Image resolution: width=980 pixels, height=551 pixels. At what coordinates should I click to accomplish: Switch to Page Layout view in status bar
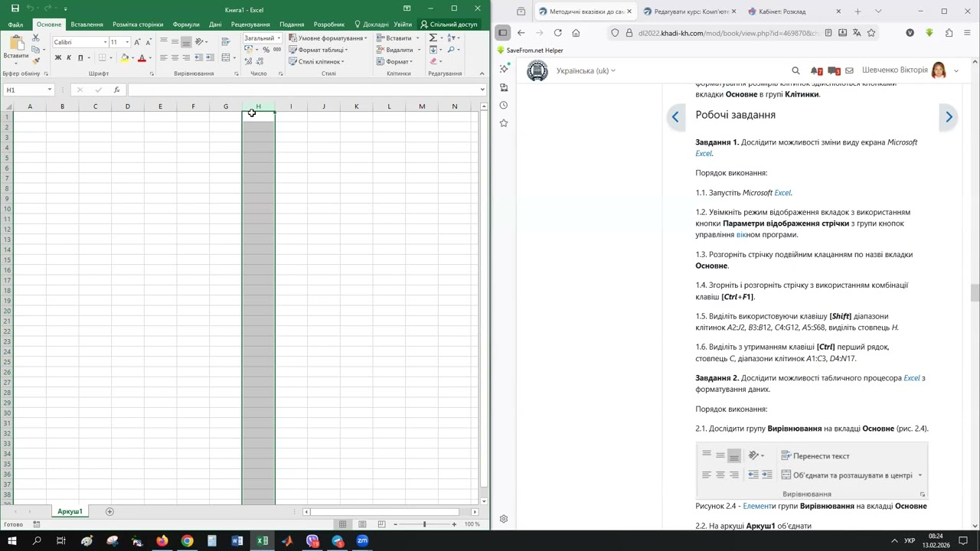pyautogui.click(x=362, y=524)
